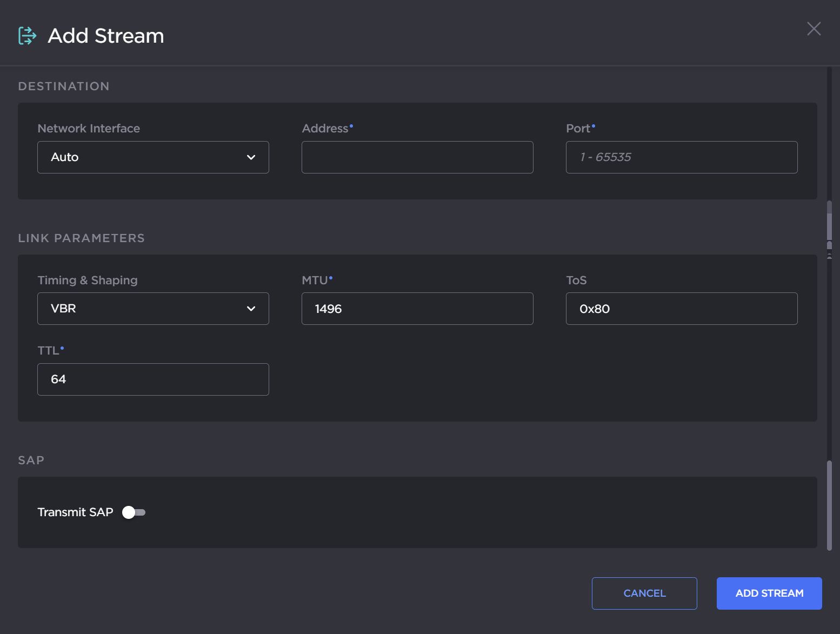This screenshot has width=840, height=634.
Task: Close the Add Stream dialog
Action: (x=814, y=29)
